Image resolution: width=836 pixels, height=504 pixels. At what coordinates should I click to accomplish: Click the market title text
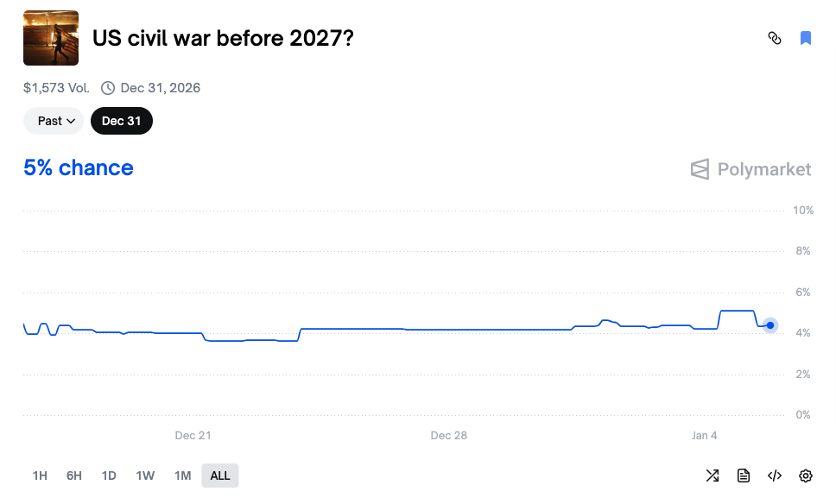[x=223, y=38]
